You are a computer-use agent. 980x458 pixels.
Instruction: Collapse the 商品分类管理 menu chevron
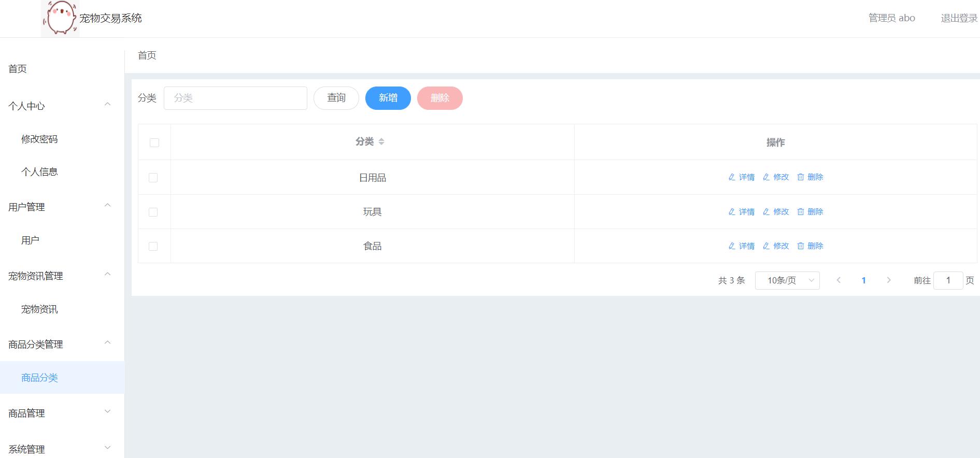tap(108, 343)
